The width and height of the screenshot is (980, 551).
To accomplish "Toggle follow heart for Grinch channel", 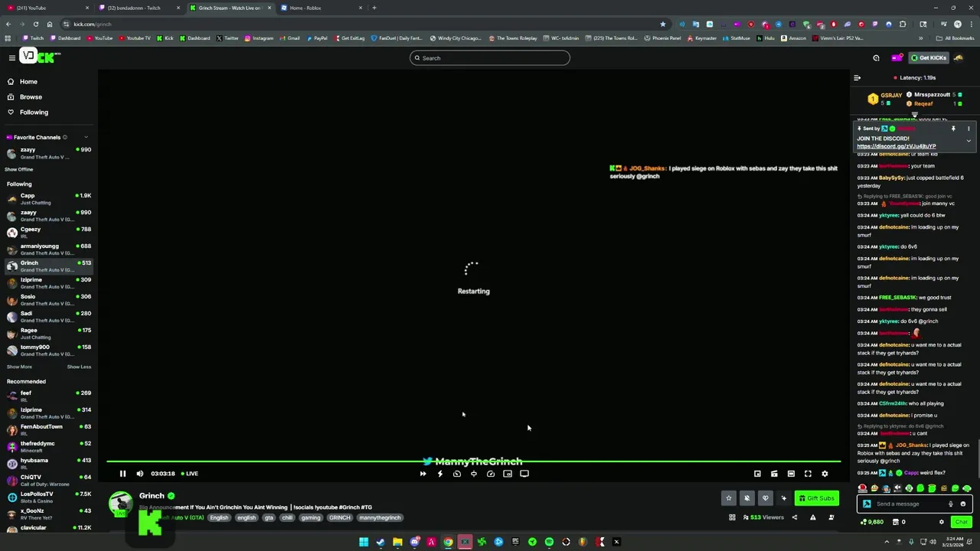I will pyautogui.click(x=766, y=498).
